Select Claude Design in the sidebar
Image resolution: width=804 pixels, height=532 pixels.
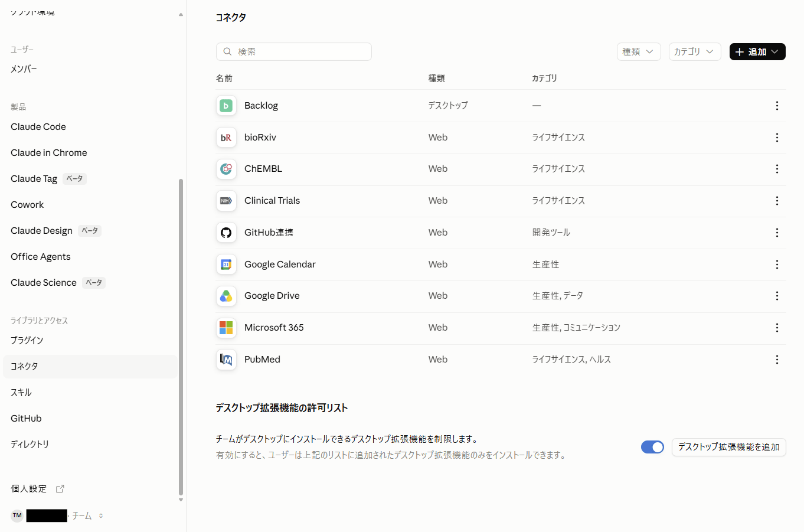pos(41,231)
